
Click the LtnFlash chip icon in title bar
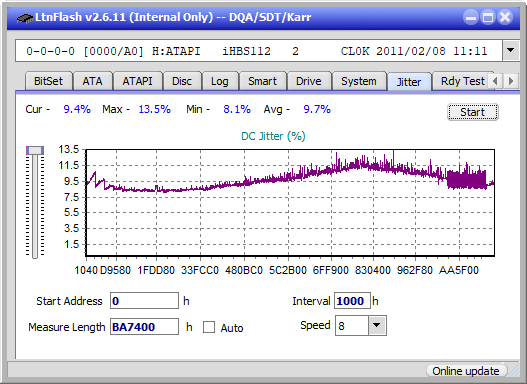25,17
